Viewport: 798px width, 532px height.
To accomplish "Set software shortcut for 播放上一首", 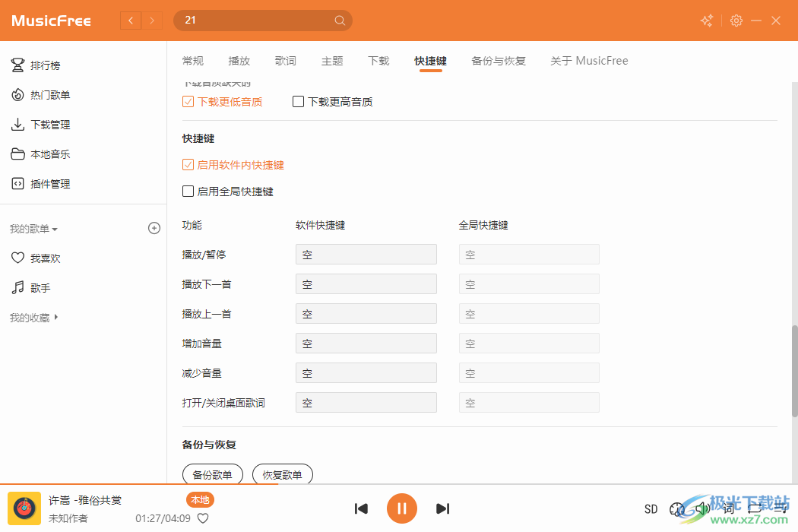I will pyautogui.click(x=366, y=313).
